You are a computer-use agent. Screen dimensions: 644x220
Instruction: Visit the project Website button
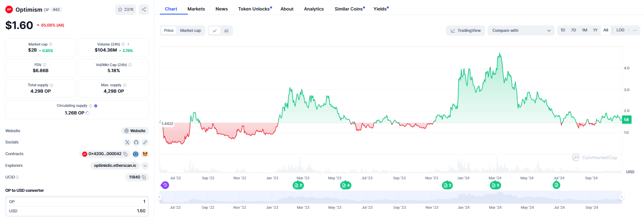point(135,131)
